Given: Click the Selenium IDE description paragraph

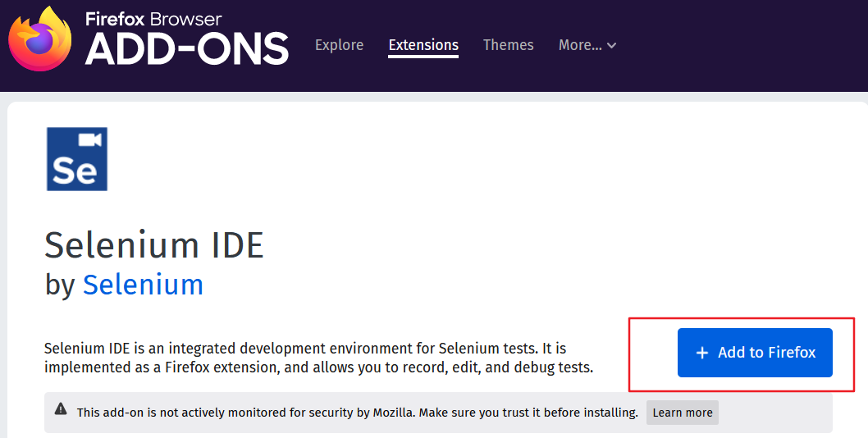Looking at the screenshot, I should pos(319,358).
